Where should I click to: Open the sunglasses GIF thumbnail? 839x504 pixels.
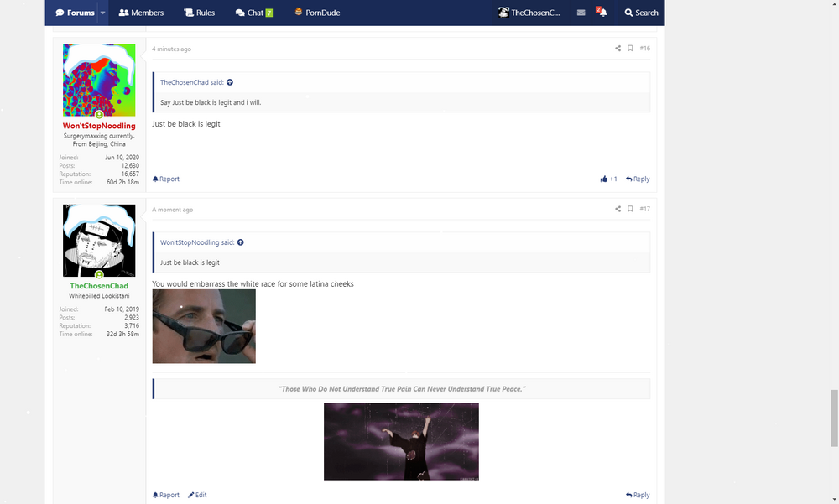204,326
